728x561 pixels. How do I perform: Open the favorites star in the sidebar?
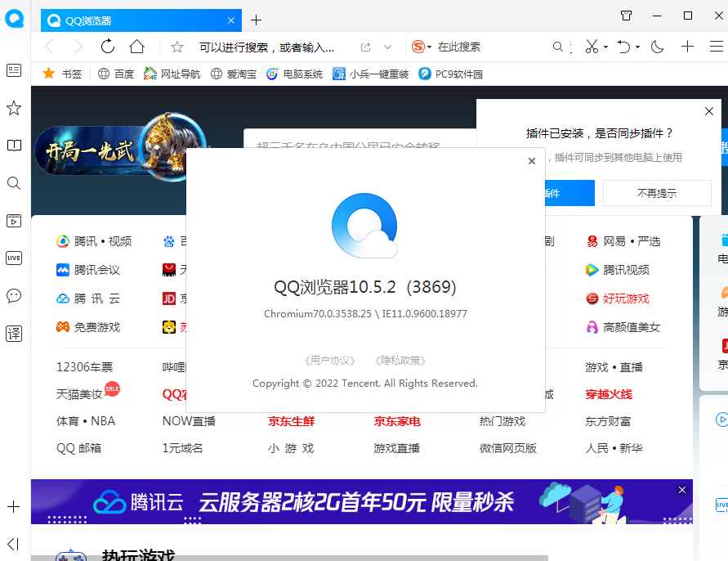tap(14, 108)
